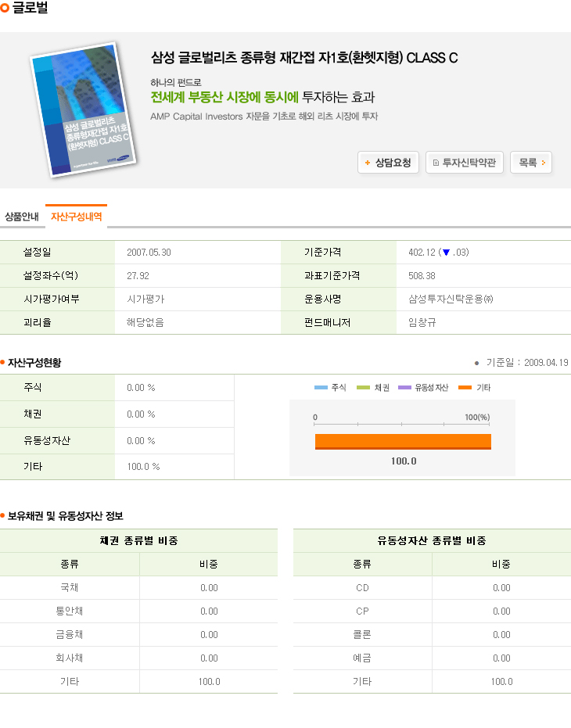Click the bullet beside 보유채권 및 유동성자산 정보
This screenshot has width=571, height=728.
point(3,516)
